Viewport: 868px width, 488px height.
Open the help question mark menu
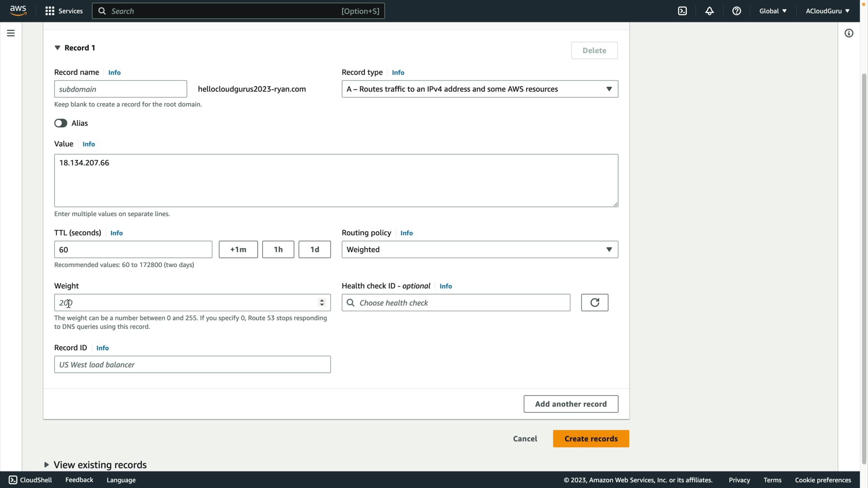pyautogui.click(x=736, y=11)
